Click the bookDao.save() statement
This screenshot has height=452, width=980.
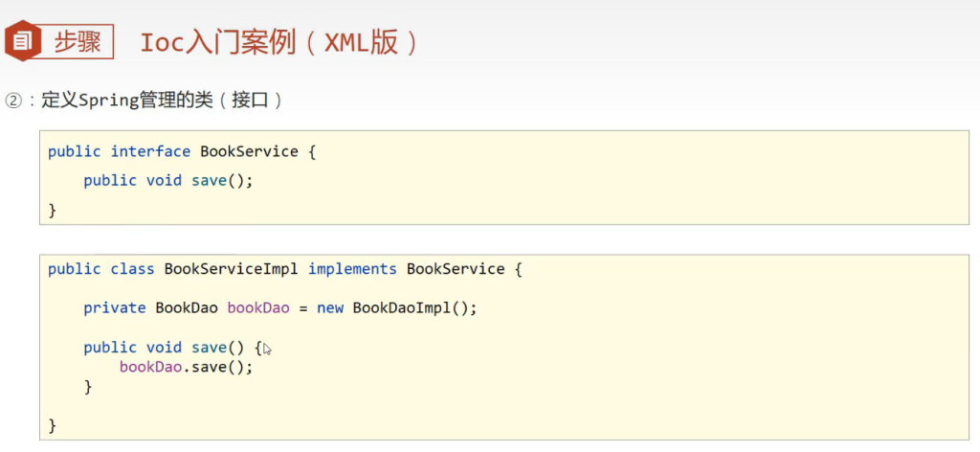[186, 367]
